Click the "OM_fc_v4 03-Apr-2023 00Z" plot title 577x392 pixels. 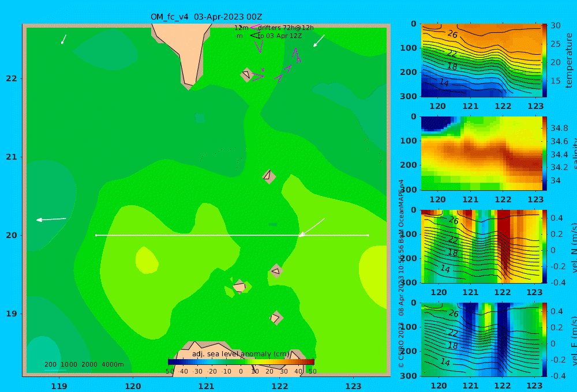[206, 17]
